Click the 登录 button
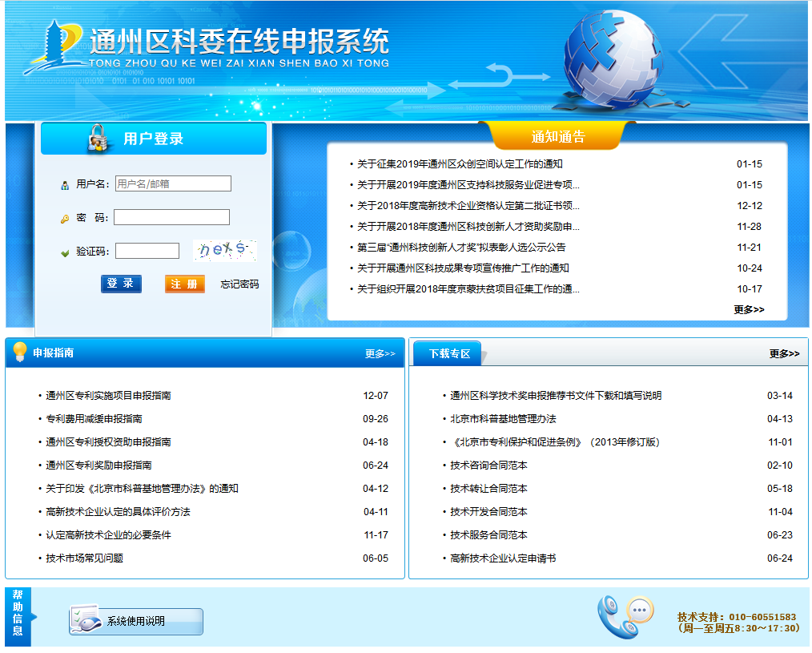812x653 pixels. tap(121, 284)
